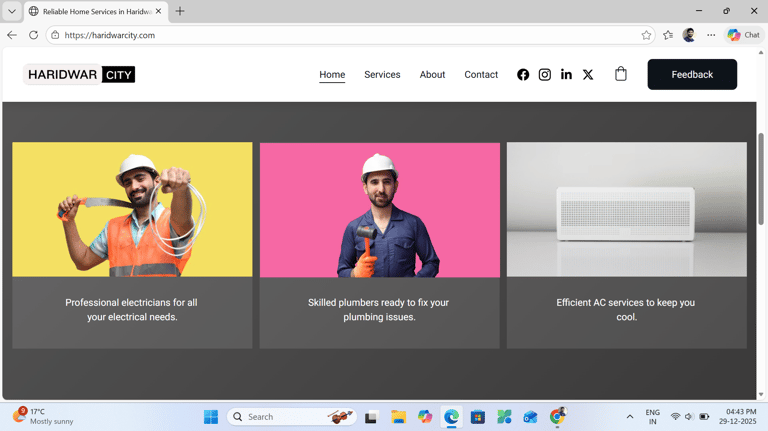Open Copilot Chat in browser toolbar
The width and height of the screenshot is (768, 431).
tap(744, 35)
